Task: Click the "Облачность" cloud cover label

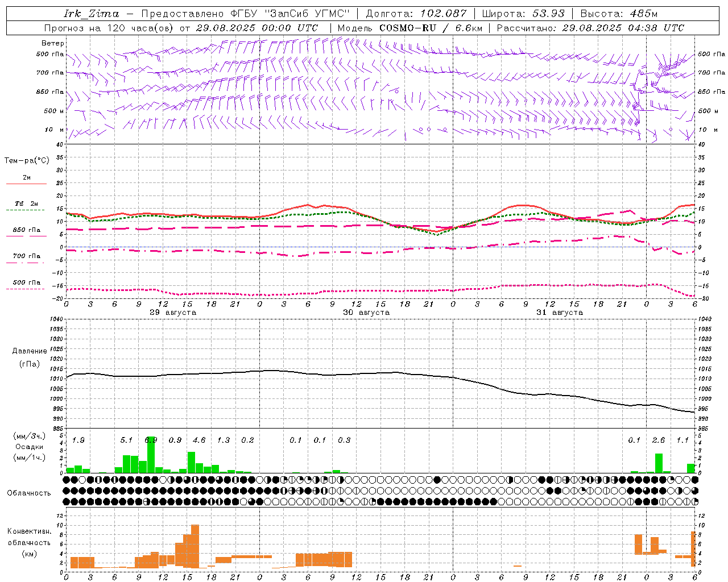Action: [x=29, y=493]
